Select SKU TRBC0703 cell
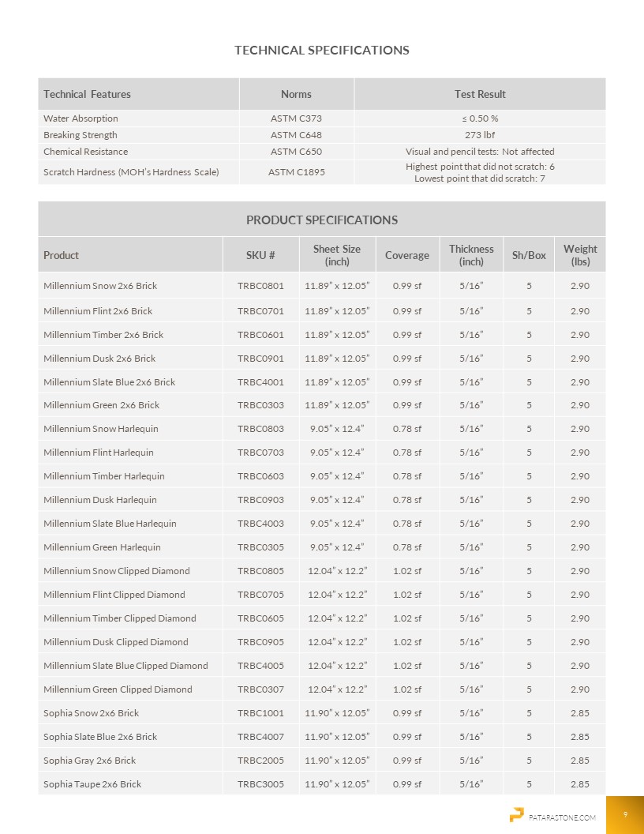644x834 pixels. click(260, 453)
